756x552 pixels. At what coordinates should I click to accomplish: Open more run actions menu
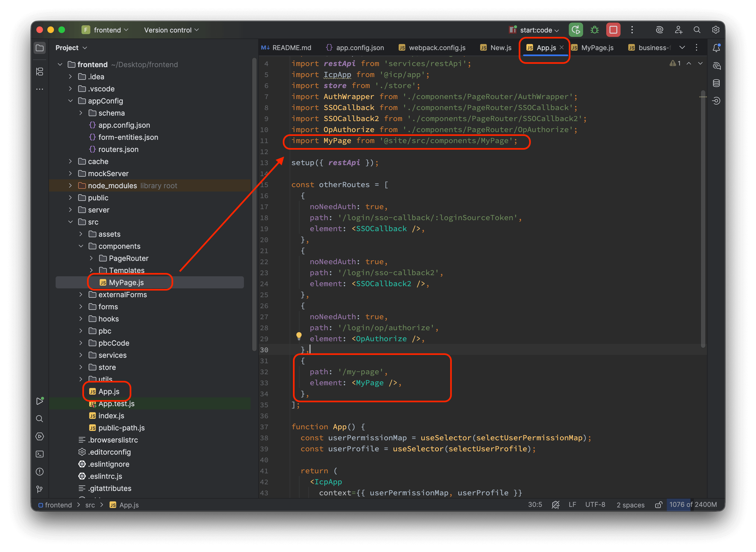pos(632,30)
